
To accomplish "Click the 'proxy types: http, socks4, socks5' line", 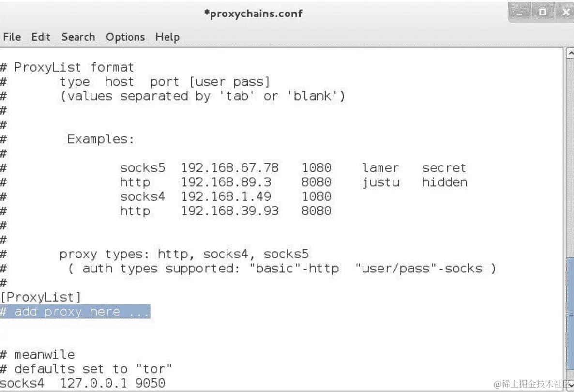I will [184, 254].
